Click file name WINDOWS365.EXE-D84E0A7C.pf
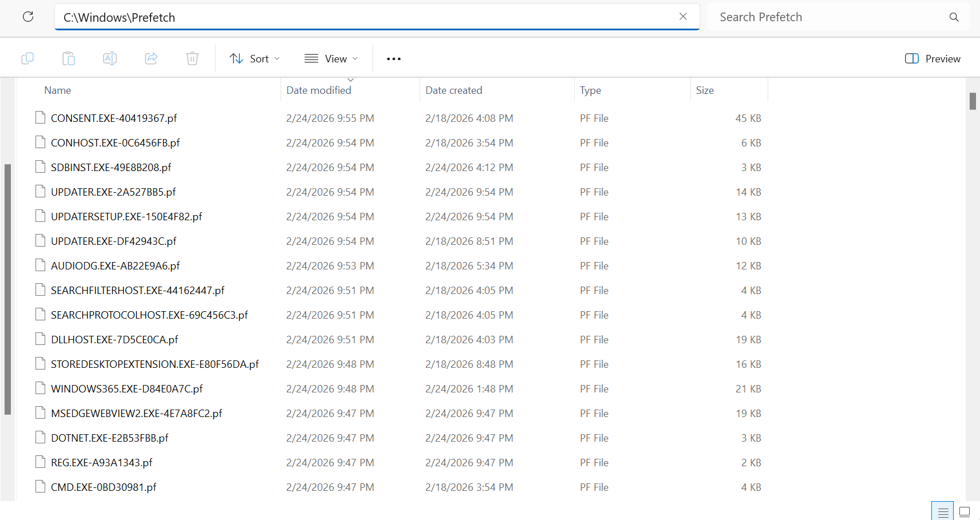The width and height of the screenshot is (980, 520). (127, 389)
